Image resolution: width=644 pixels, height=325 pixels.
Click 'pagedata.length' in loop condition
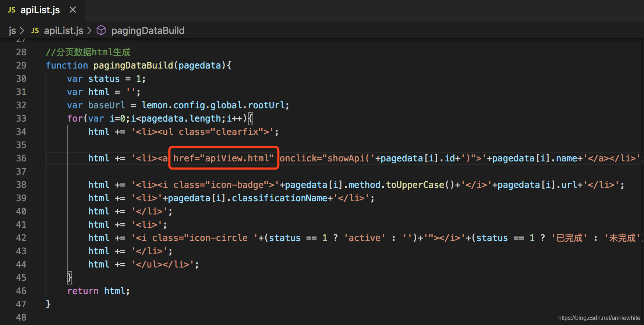coord(181,118)
